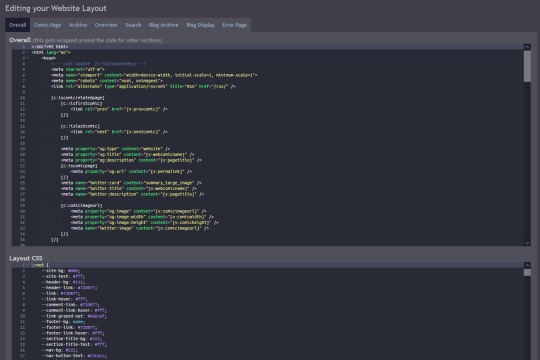This screenshot has width=540, height=360.
Task: Click the meta viewport content line
Action: coord(154,75)
